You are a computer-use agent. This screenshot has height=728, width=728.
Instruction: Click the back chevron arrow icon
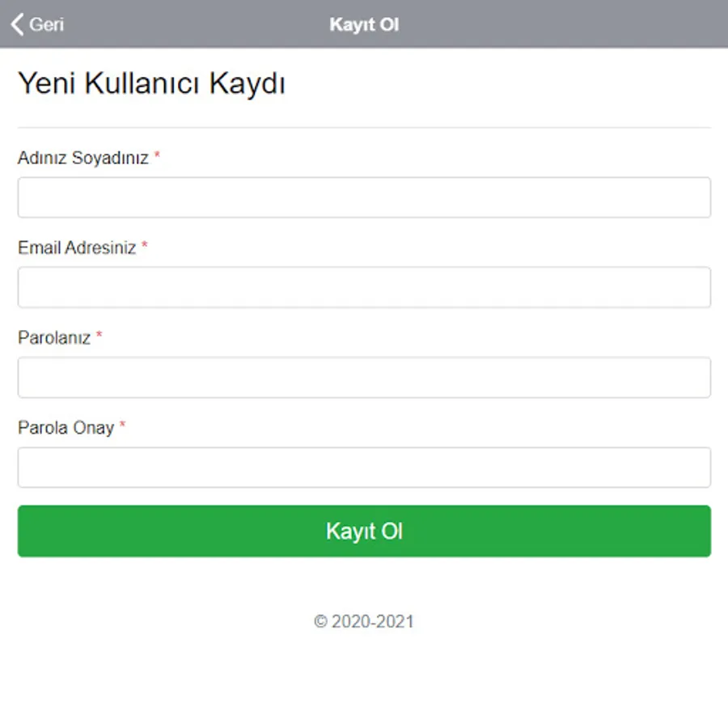(x=17, y=24)
